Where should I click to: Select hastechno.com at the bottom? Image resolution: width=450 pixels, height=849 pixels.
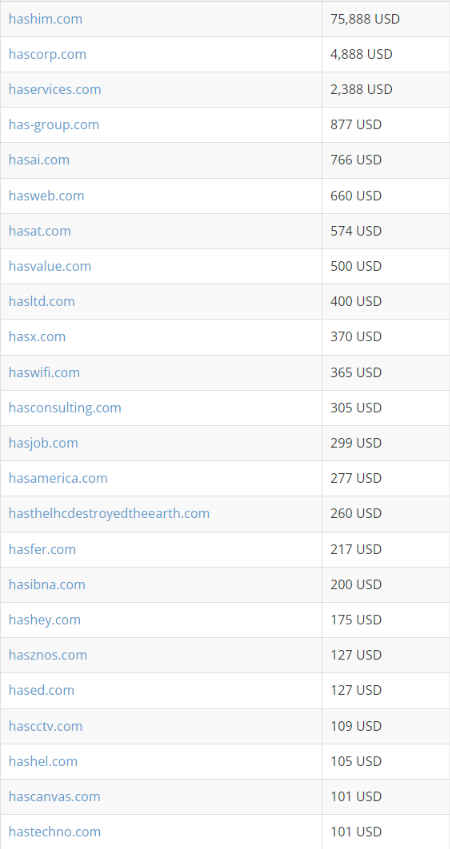pyautogui.click(x=55, y=831)
